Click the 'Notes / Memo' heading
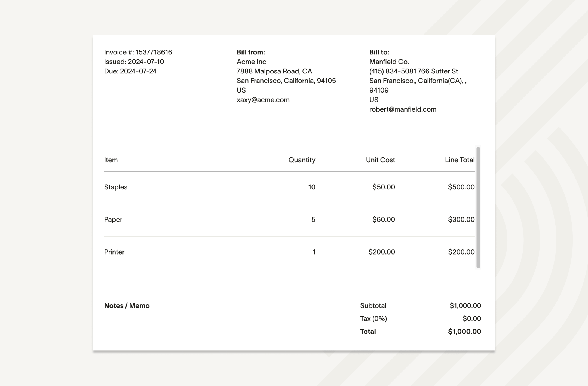 (x=127, y=305)
